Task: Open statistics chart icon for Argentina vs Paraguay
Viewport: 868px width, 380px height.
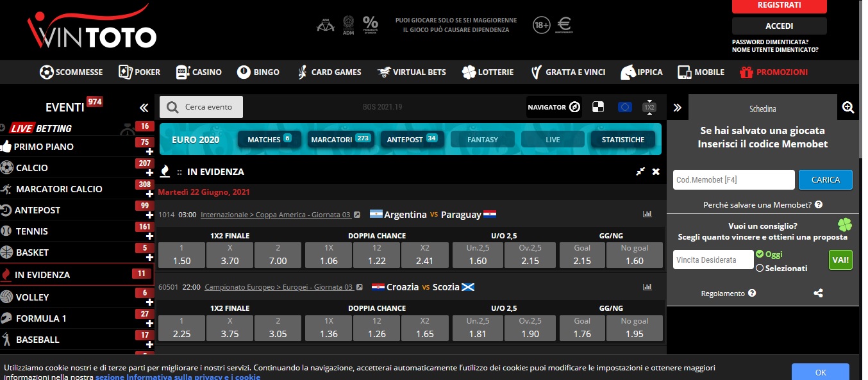Action: 647,214
